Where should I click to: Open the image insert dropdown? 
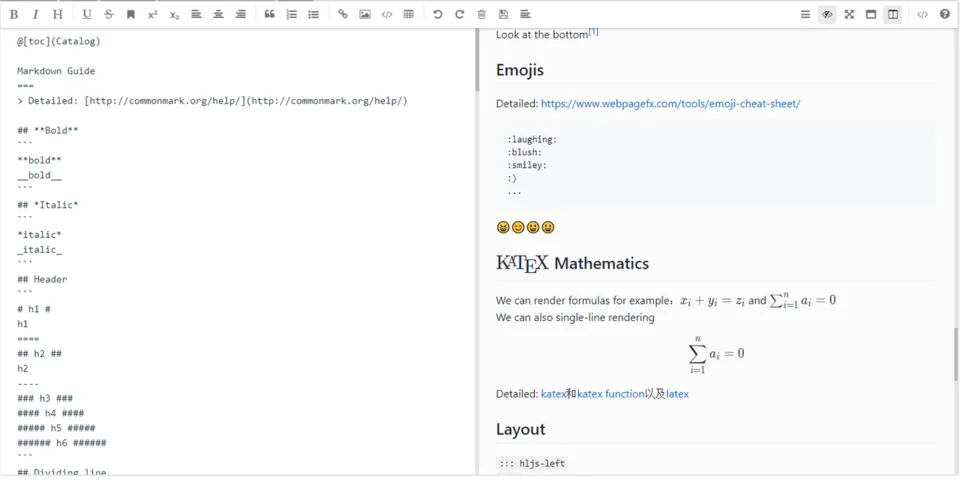click(x=365, y=15)
